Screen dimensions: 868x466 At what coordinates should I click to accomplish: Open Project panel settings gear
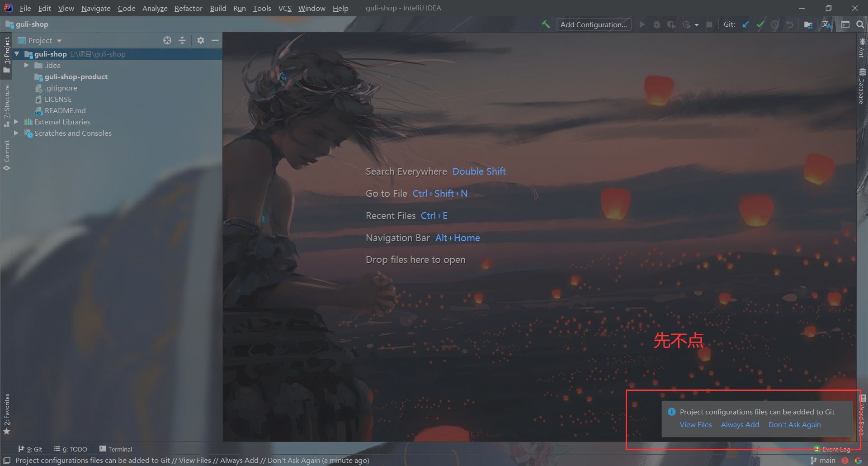201,40
